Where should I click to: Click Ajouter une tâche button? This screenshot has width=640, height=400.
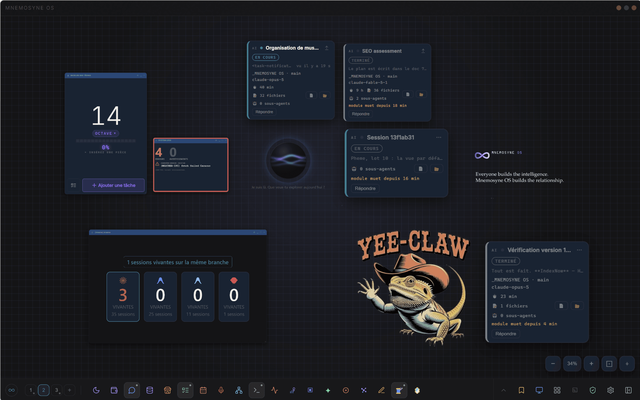(113, 185)
